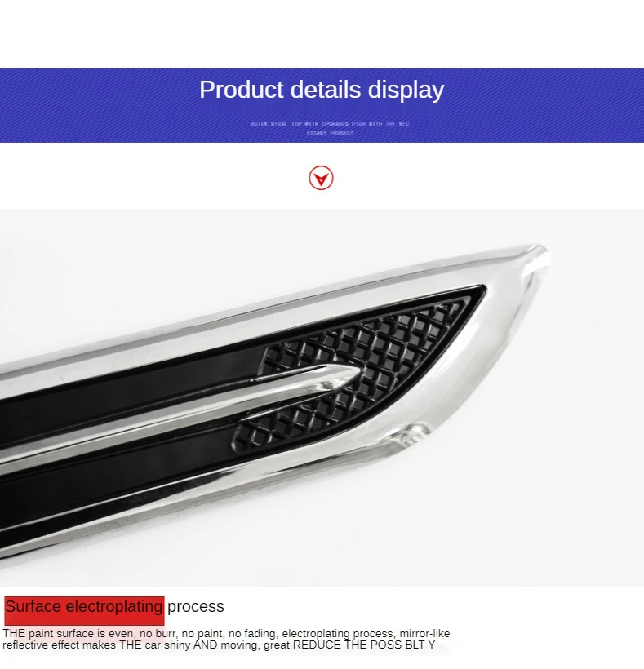Click the small 'BUICK REGAL TOP' subtitle text
The image size is (644, 669).
(x=330, y=124)
